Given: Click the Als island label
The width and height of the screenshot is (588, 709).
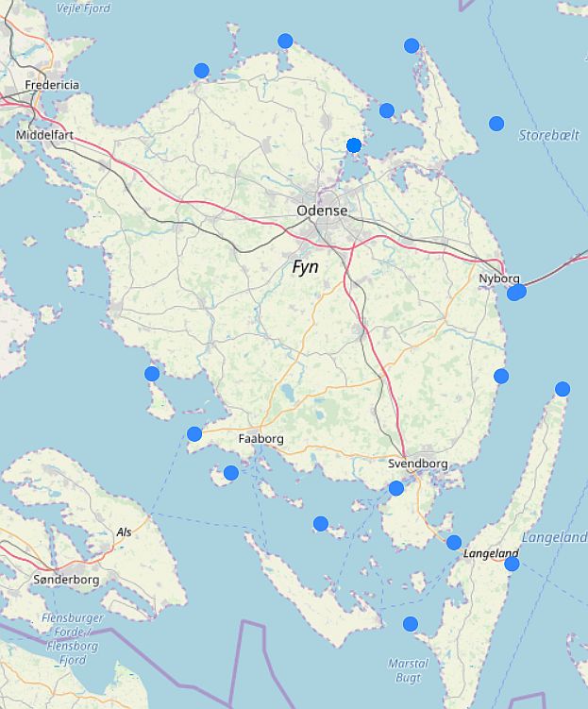Looking at the screenshot, I should tap(124, 532).
